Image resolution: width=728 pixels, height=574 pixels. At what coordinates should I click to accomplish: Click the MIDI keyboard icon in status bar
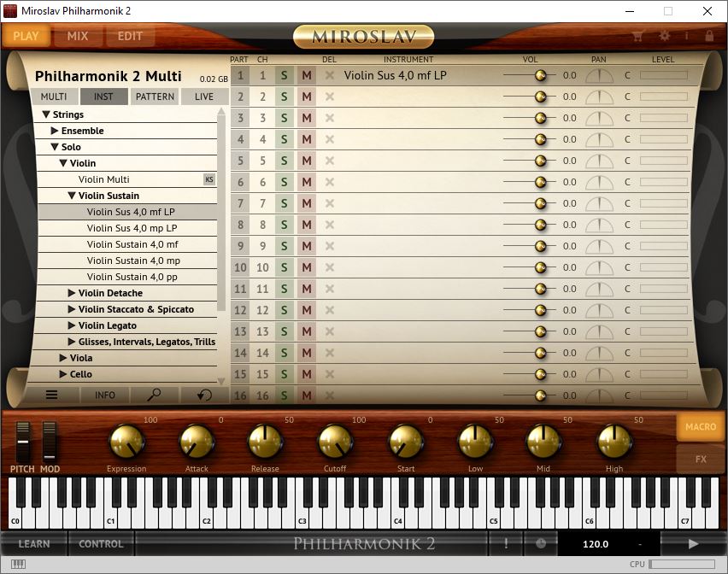coord(18,564)
